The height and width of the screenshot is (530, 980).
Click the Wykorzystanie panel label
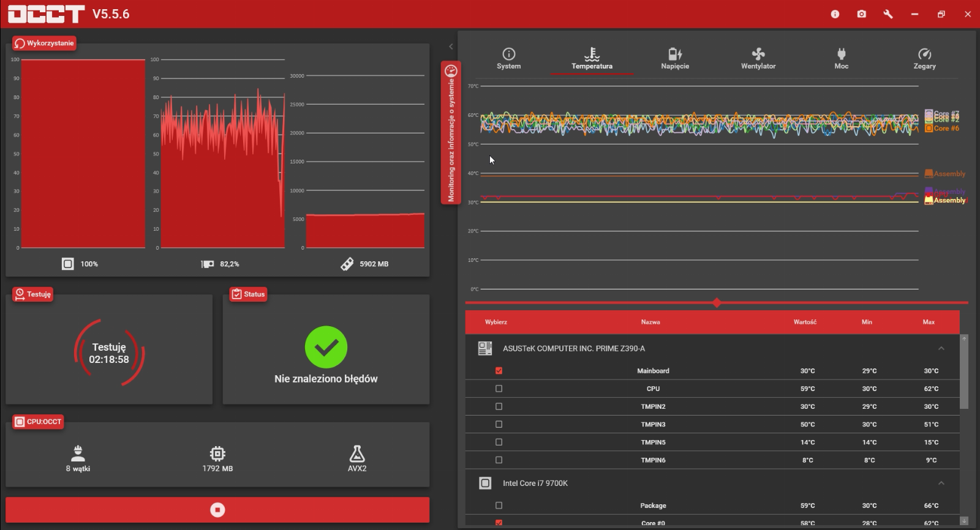45,43
